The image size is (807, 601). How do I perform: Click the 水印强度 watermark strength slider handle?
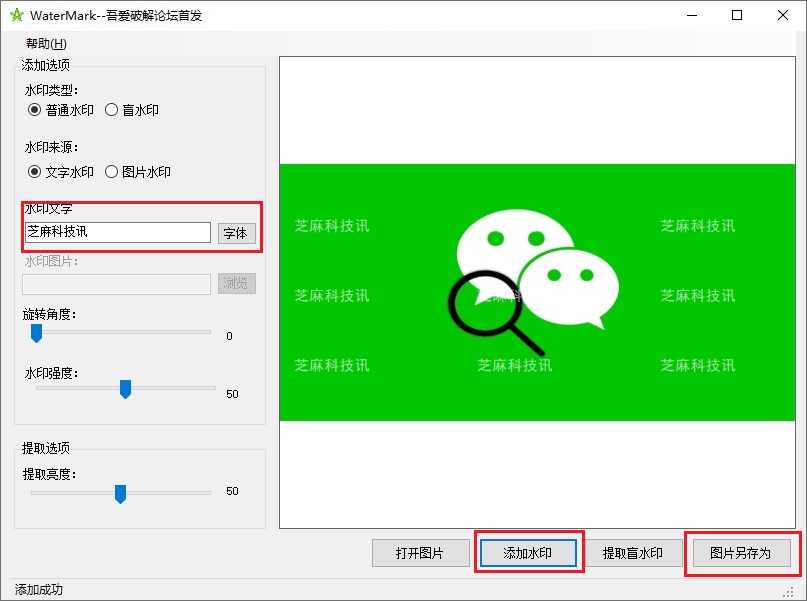tap(125, 389)
